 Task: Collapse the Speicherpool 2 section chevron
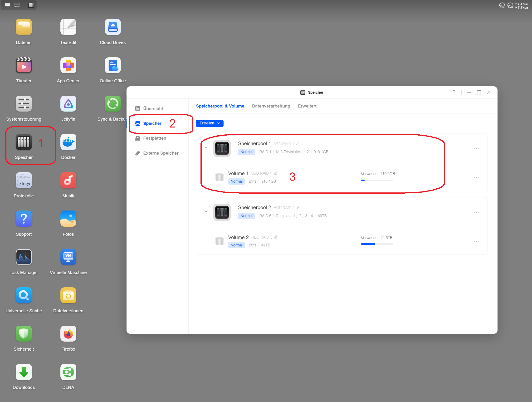pos(206,211)
